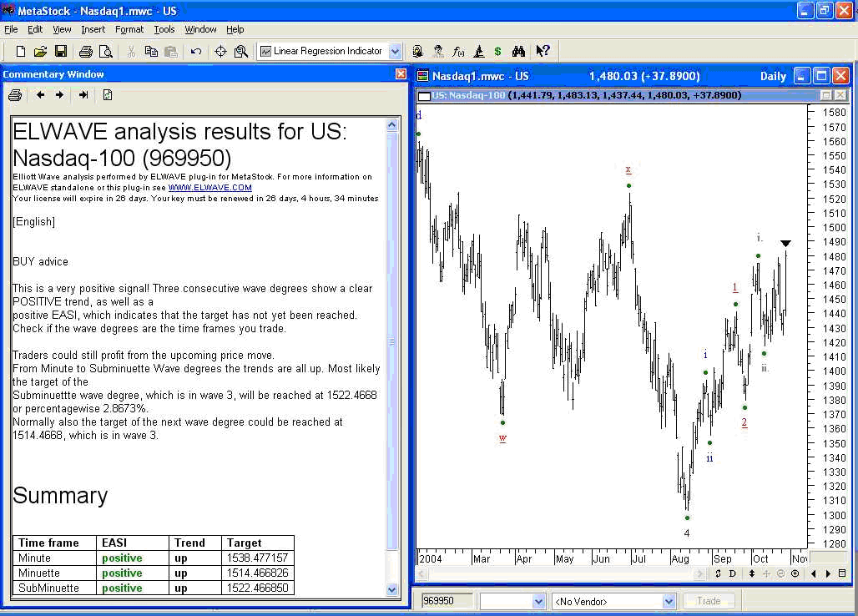The width and height of the screenshot is (858, 616).
Task: Print commentary using Commentary Window printer icon
Action: click(x=15, y=95)
